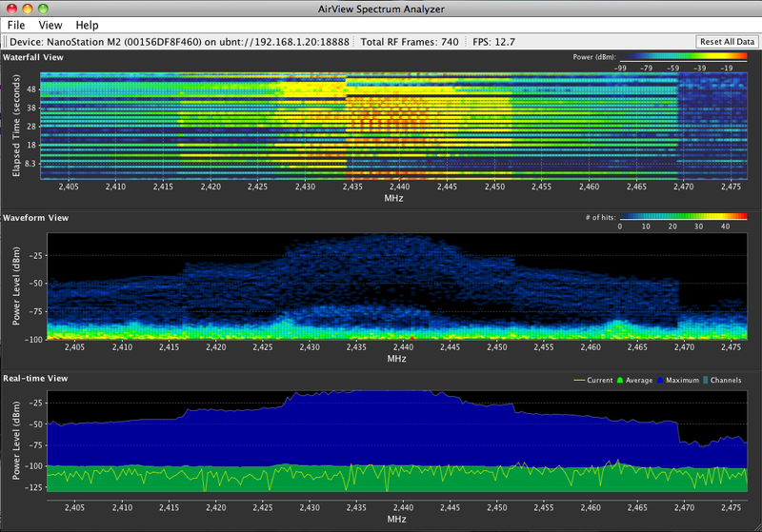The height and width of the screenshot is (532, 762).
Task: Open the File menu
Action: point(16,25)
